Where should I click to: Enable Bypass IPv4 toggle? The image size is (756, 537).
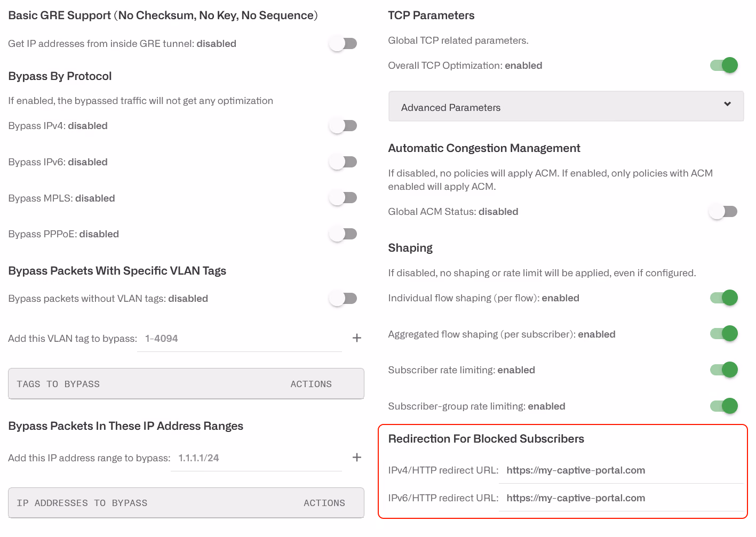click(343, 125)
